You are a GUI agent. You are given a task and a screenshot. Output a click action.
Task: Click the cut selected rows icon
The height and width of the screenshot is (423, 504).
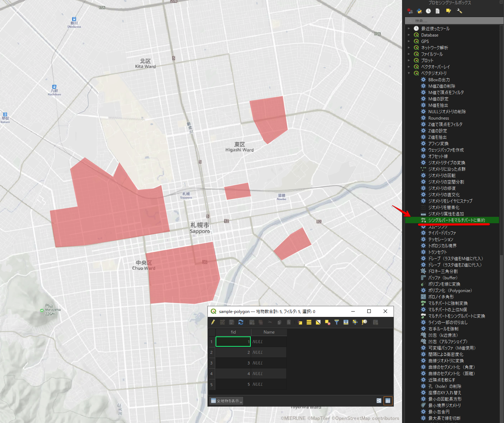click(x=270, y=322)
